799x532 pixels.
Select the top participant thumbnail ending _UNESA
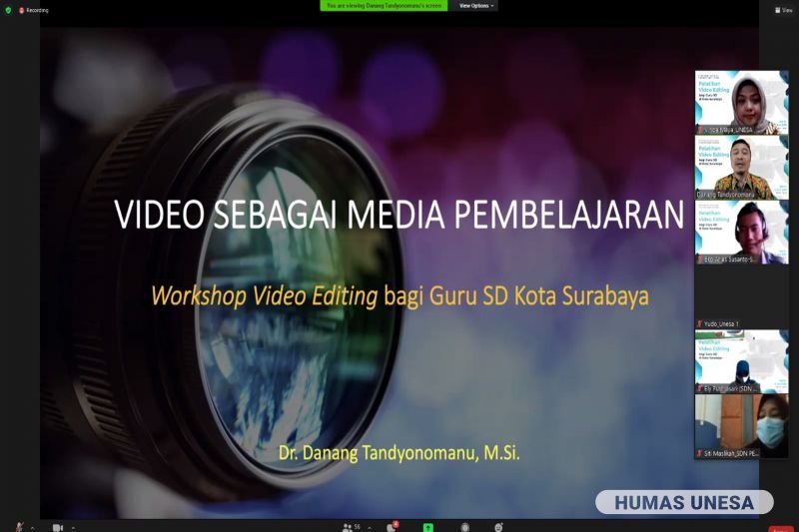(x=741, y=103)
